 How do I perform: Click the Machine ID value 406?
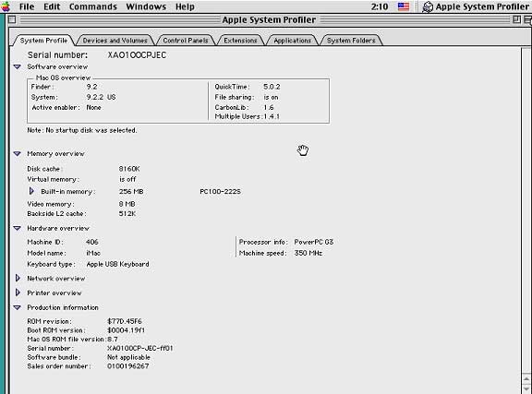(x=92, y=242)
